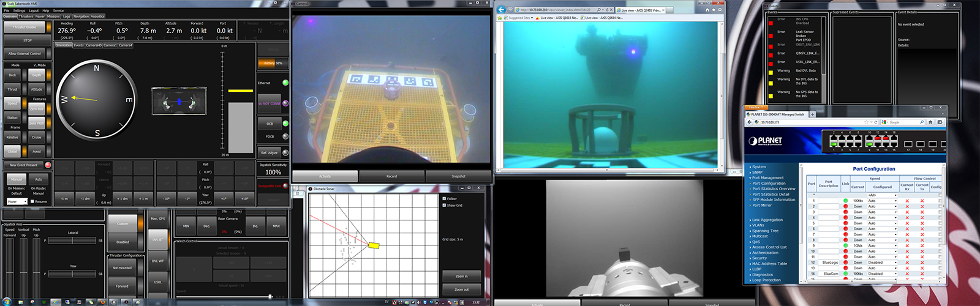
Task: Toggle the POCB indicator light
Action: tap(285, 136)
